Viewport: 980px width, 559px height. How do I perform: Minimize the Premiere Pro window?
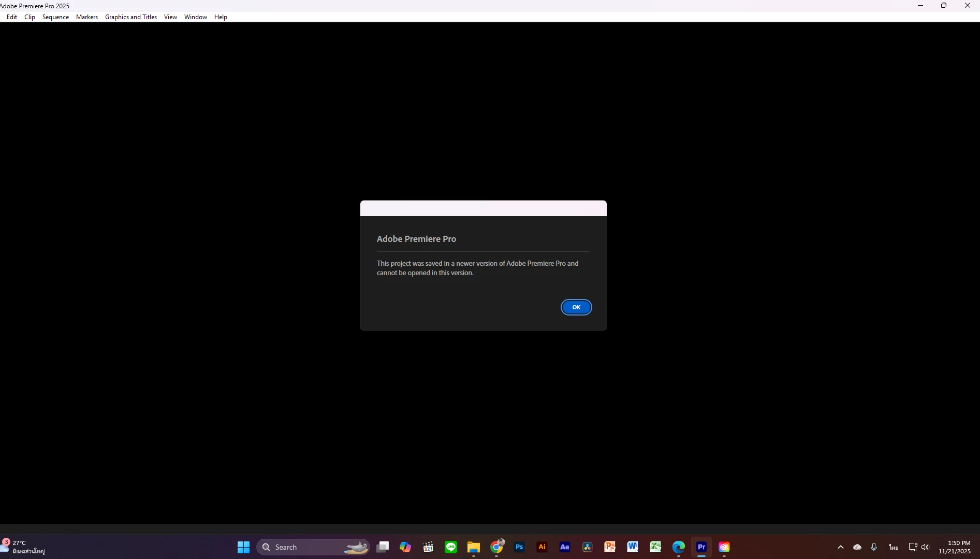pyautogui.click(x=920, y=6)
